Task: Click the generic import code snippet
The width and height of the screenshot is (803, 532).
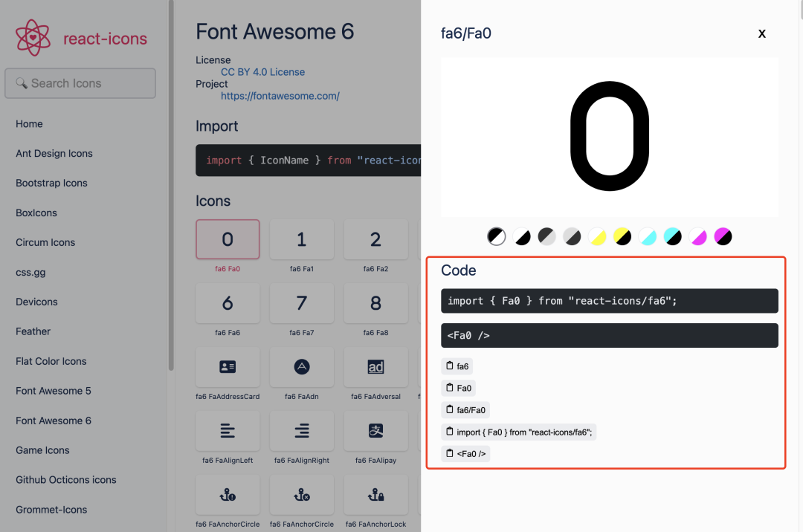Action: click(309, 160)
